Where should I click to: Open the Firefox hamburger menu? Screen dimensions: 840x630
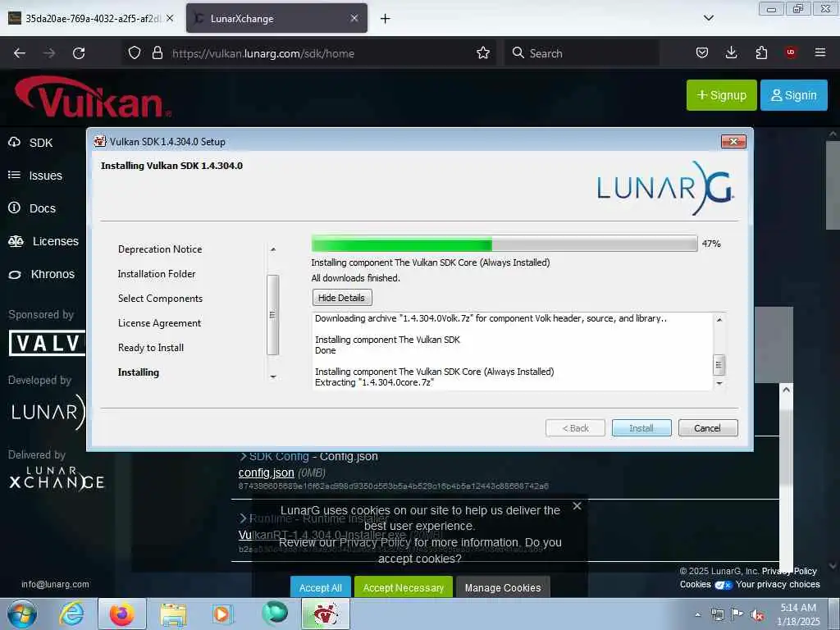pyautogui.click(x=819, y=52)
